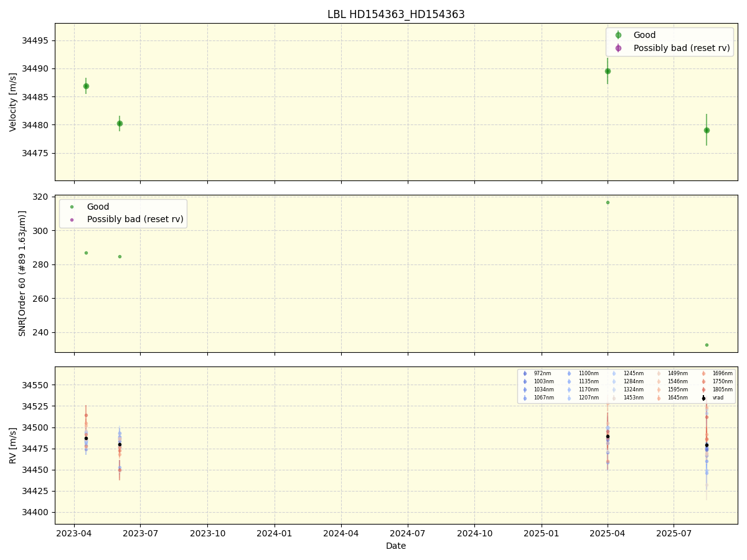Click the SNR point near 232 in August 2025
Viewport: 747px width, 560px height.
click(x=707, y=345)
